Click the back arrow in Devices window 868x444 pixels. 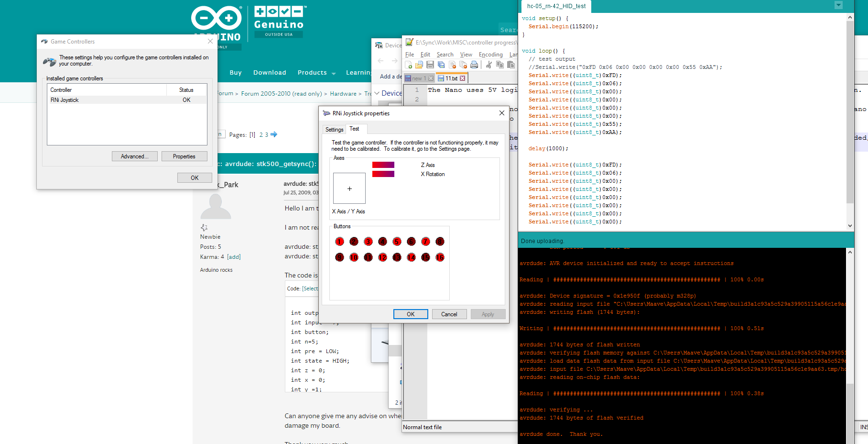(x=380, y=61)
